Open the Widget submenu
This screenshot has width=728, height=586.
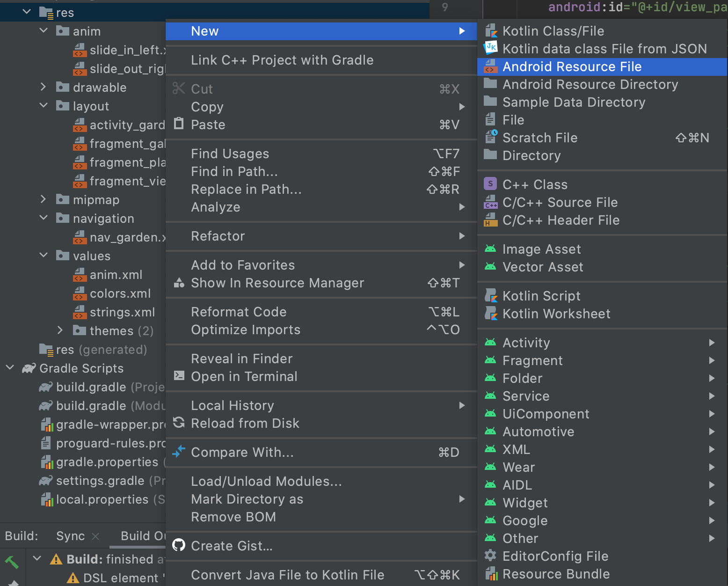pos(602,503)
